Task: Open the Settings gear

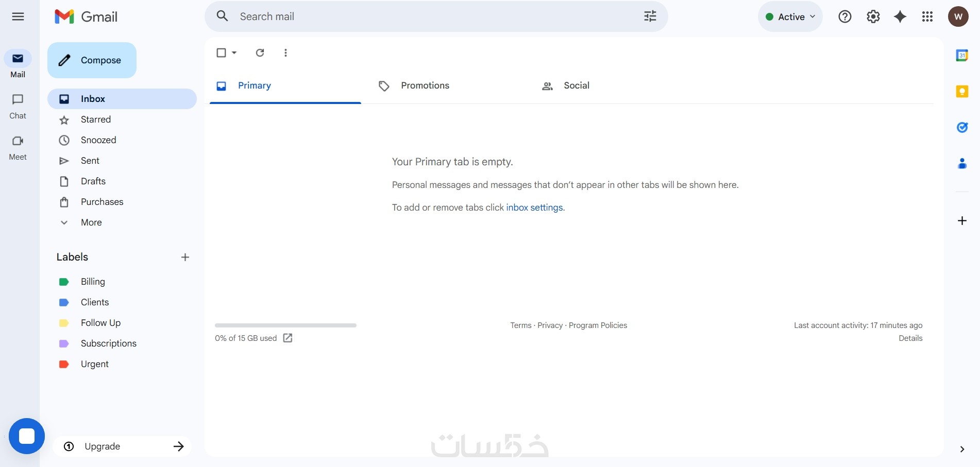Action: coord(873,17)
